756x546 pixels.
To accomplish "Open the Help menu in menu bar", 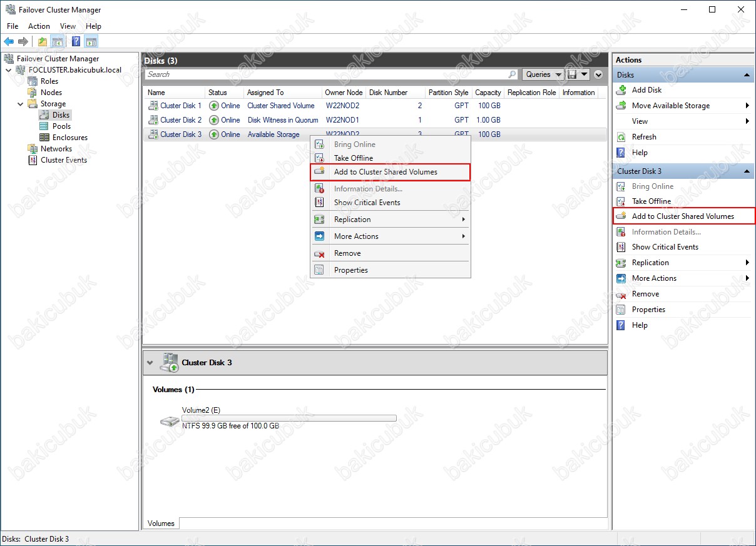I will point(93,26).
